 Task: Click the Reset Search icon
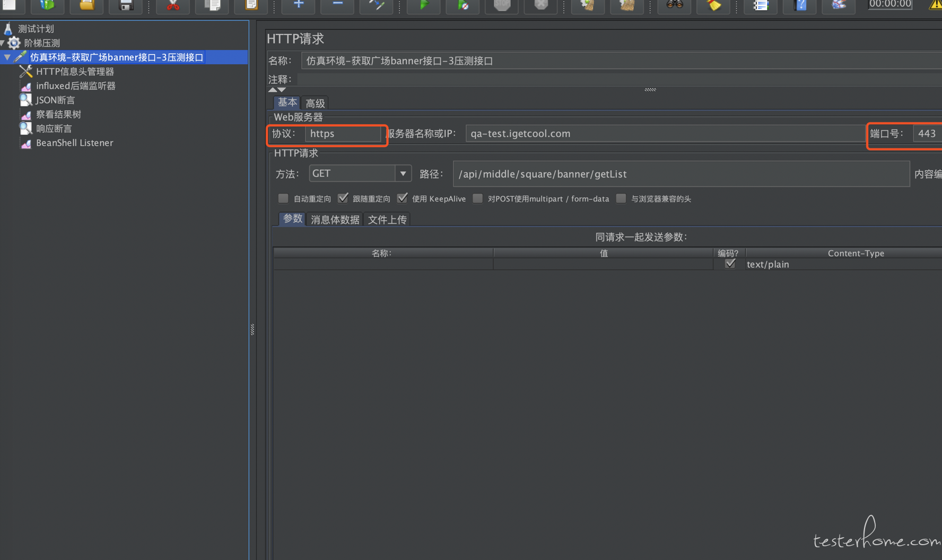(x=713, y=5)
